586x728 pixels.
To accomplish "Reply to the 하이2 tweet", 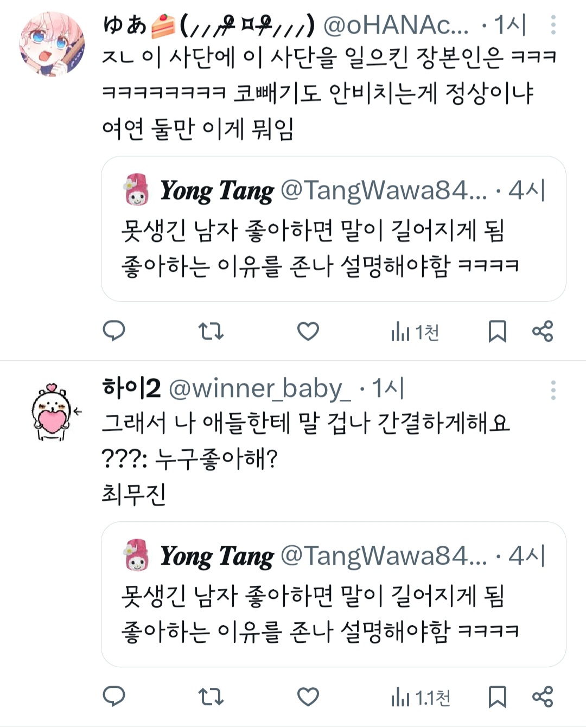I will tap(114, 696).
